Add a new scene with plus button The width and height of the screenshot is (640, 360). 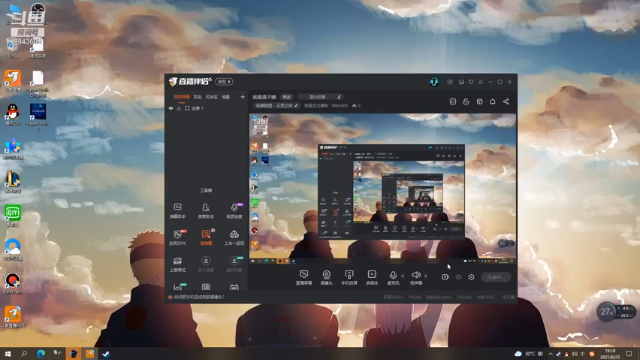tap(242, 97)
